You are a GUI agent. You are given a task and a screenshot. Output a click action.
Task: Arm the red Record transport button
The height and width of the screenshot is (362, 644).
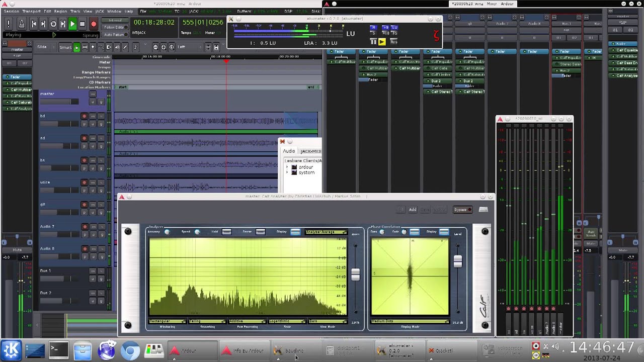[94, 24]
